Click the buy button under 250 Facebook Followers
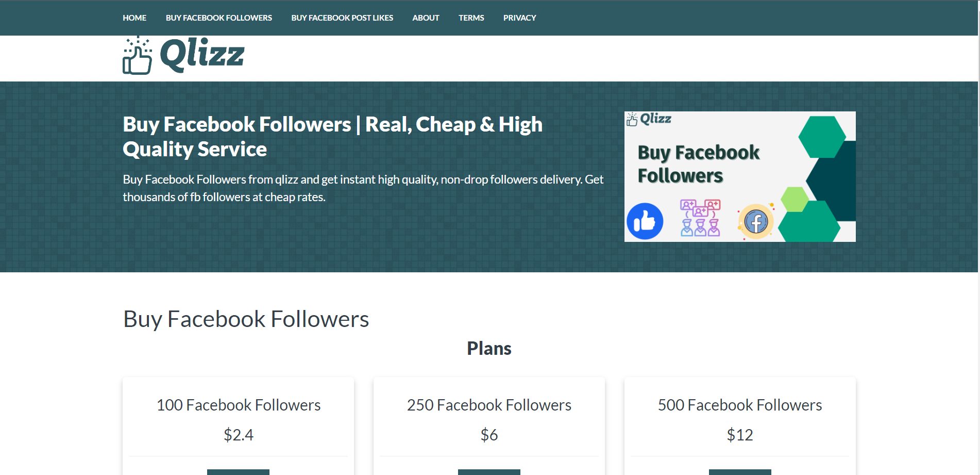 pos(489,472)
